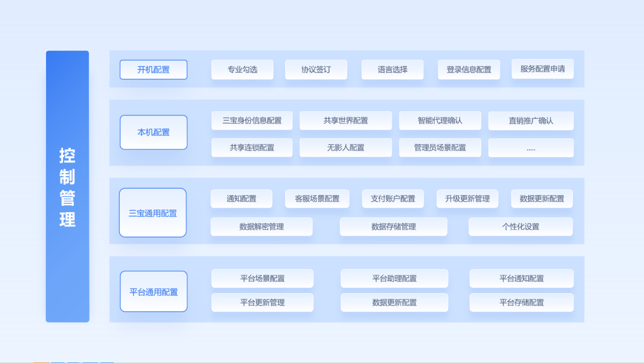Select the 本机配置 category box
The width and height of the screenshot is (644, 363).
153,132
